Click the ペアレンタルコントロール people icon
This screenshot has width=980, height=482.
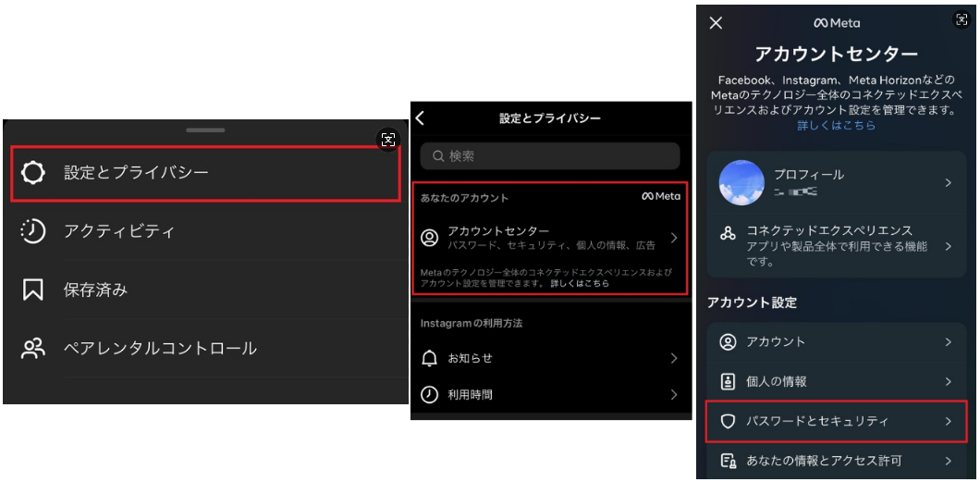[x=32, y=348]
